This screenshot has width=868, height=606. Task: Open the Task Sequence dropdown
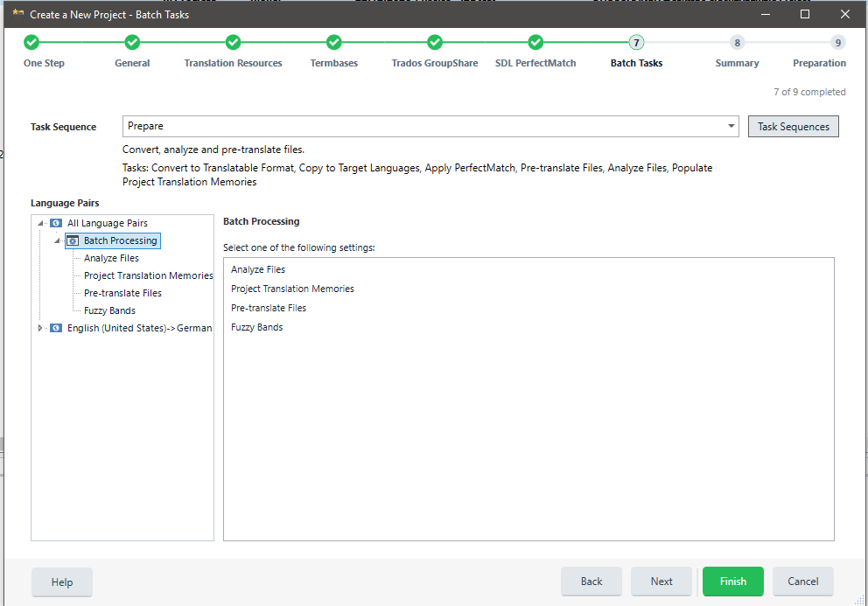click(x=731, y=127)
